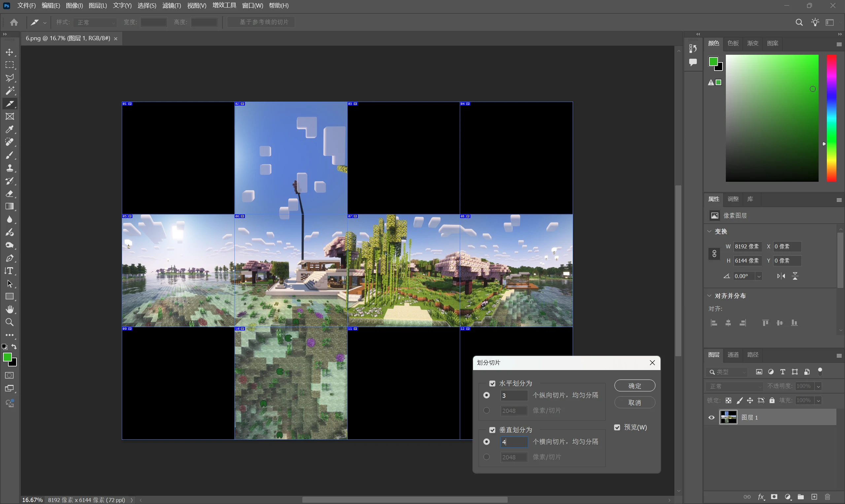The image size is (845, 504).
Task: Open the 图像(I) menu
Action: click(74, 5)
